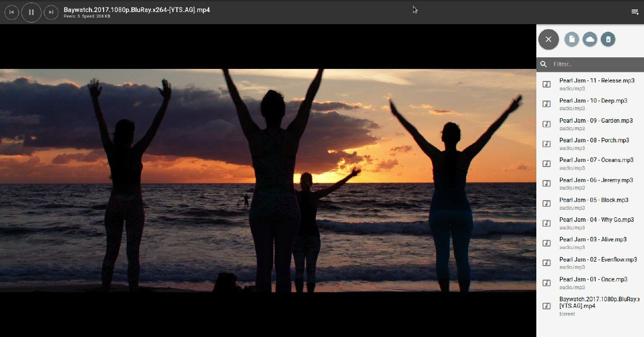Screen dimensions: 644x337
Task: Play Pearl Jam - 11 - Release.mp3
Action: point(590,84)
